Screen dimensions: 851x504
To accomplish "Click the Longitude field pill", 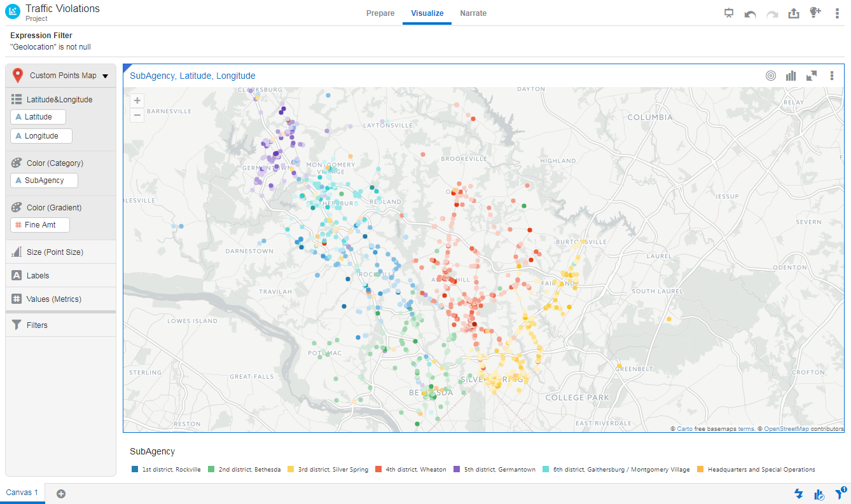I will click(x=41, y=136).
